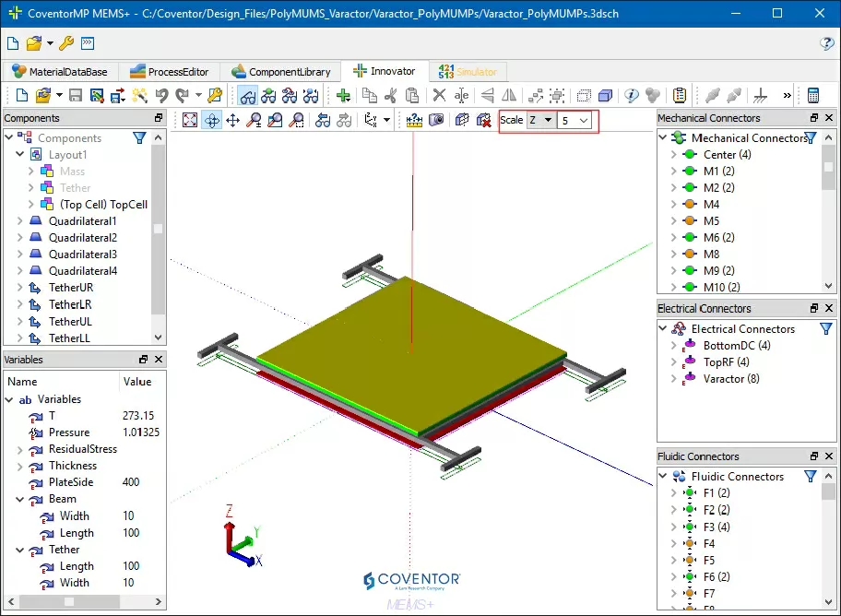Viewport: 841px width, 616px height.
Task: Open the Scale factor 5 combo box
Action: [574, 120]
